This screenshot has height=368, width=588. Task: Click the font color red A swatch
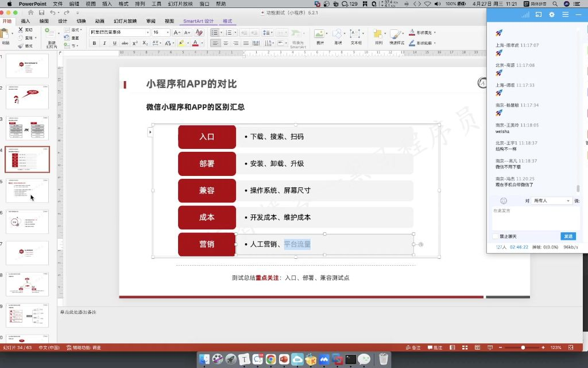tap(195, 43)
